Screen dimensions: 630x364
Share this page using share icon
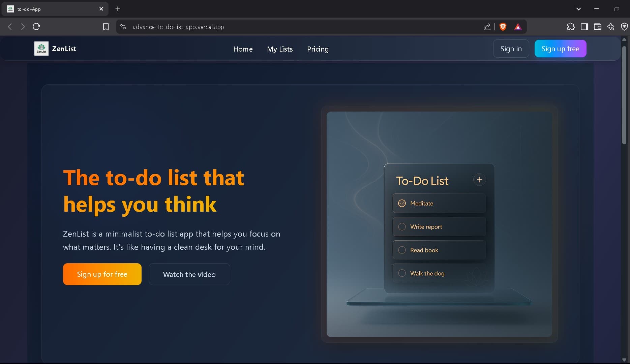click(x=487, y=27)
